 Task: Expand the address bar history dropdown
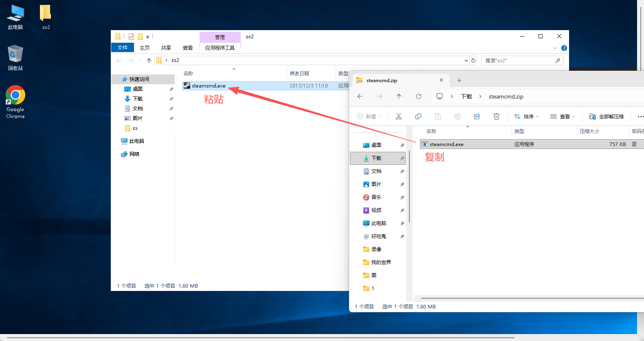466,61
